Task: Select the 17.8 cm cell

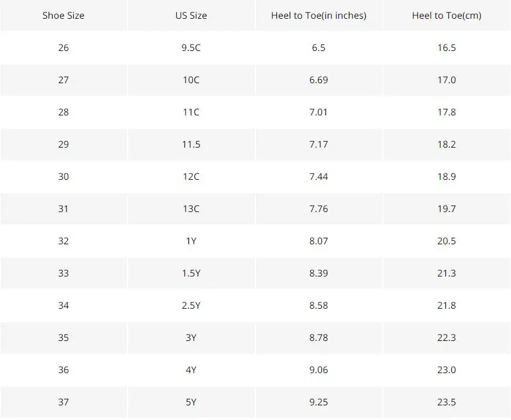Action: click(x=447, y=112)
